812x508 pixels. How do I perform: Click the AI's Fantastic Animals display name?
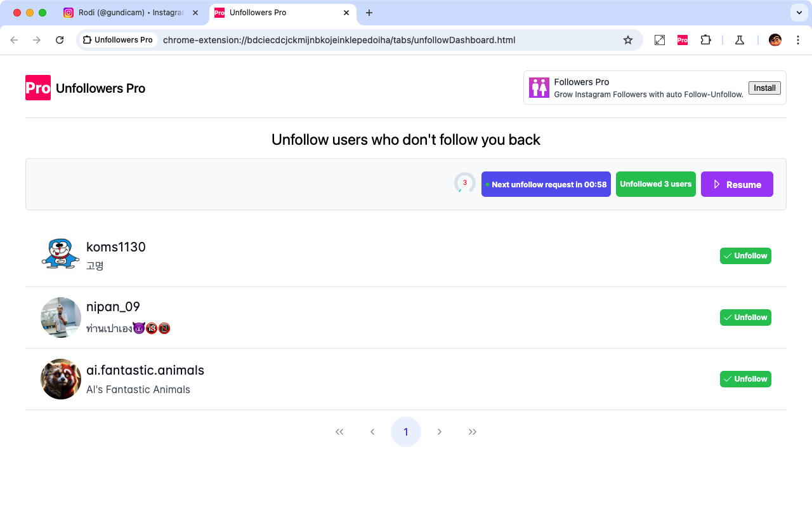coord(138,389)
